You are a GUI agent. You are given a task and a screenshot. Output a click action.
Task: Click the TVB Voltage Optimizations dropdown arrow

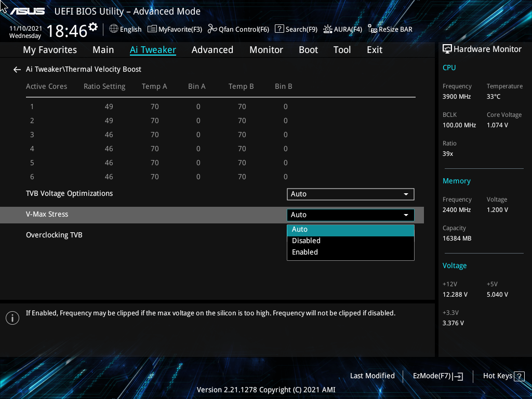click(x=406, y=194)
